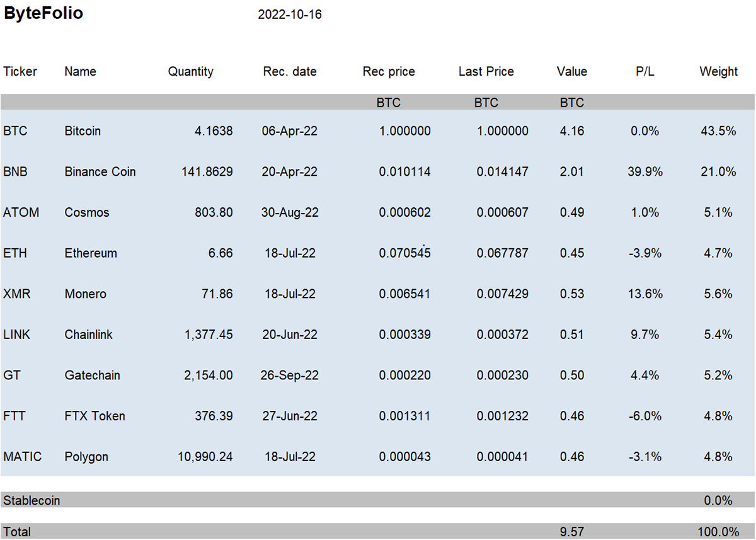Click Binance Coin value 2.01
This screenshot has width=756, height=540.
(572, 171)
